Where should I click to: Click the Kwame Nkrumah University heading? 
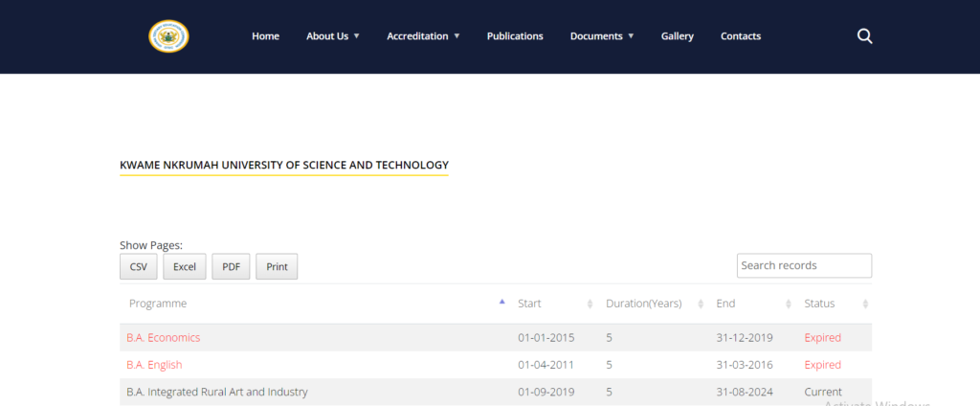point(284,165)
